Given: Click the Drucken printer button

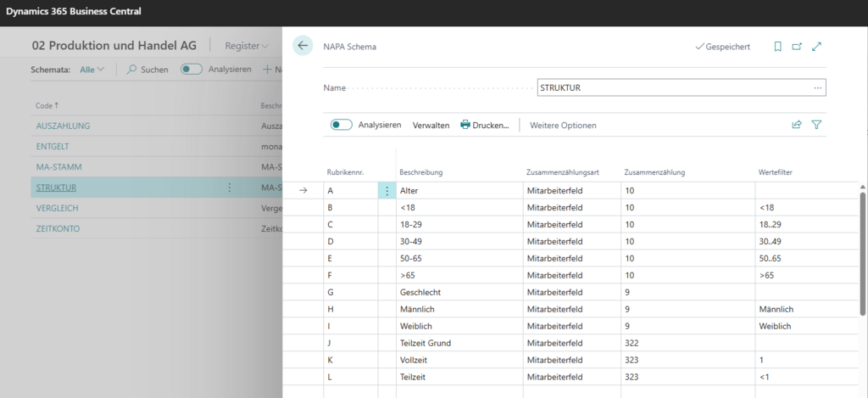Looking at the screenshot, I should pyautogui.click(x=484, y=126).
